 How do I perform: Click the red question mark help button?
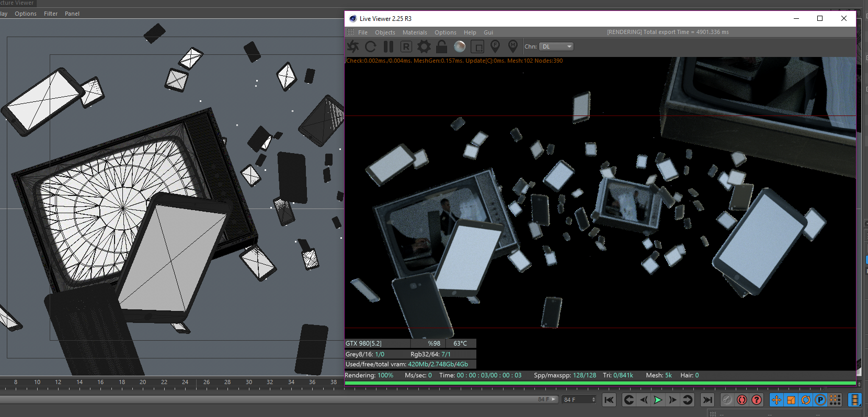coord(757,400)
